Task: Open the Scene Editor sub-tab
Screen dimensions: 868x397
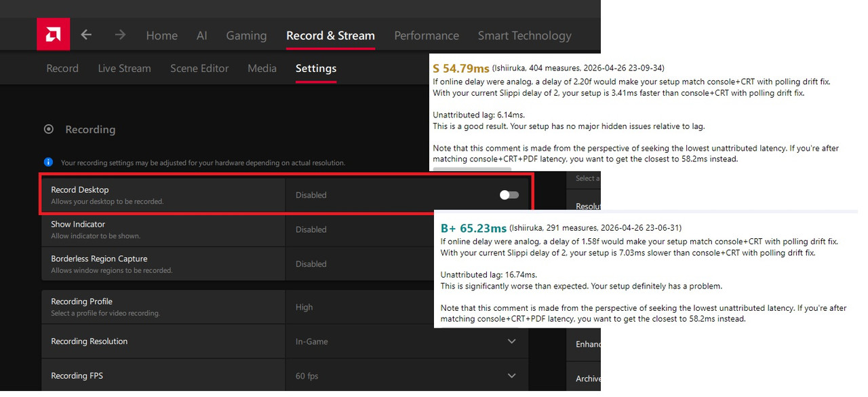Action: point(199,68)
